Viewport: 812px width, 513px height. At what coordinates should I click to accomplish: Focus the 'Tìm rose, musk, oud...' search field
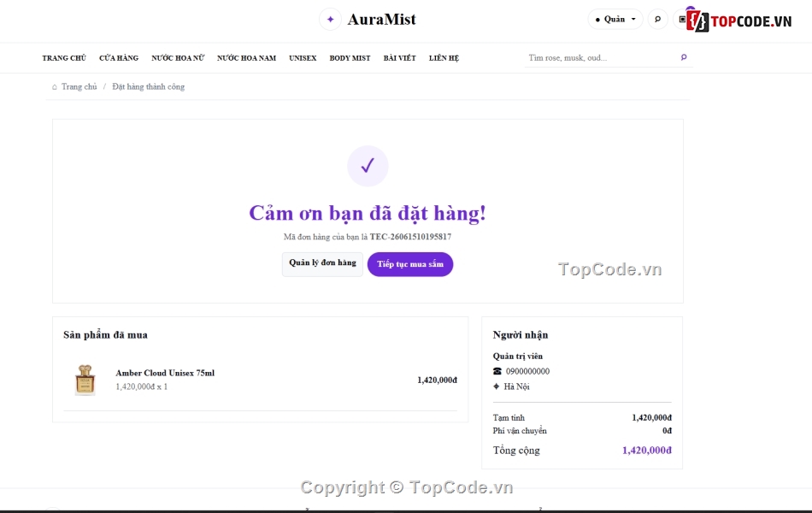601,57
